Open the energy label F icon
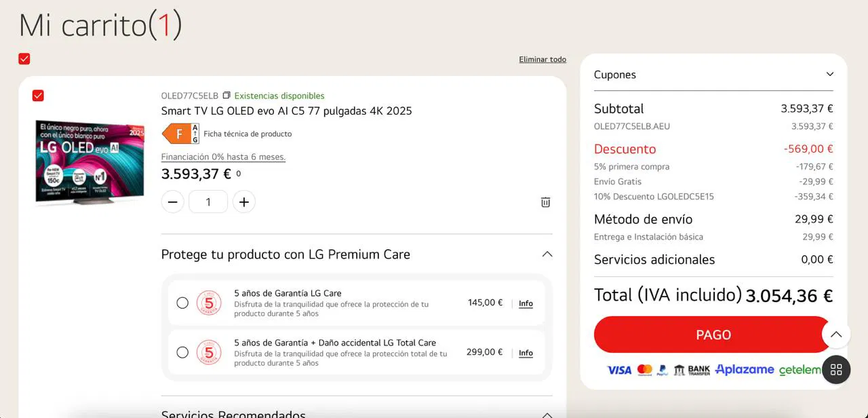Image resolution: width=868 pixels, height=418 pixels. [x=180, y=134]
